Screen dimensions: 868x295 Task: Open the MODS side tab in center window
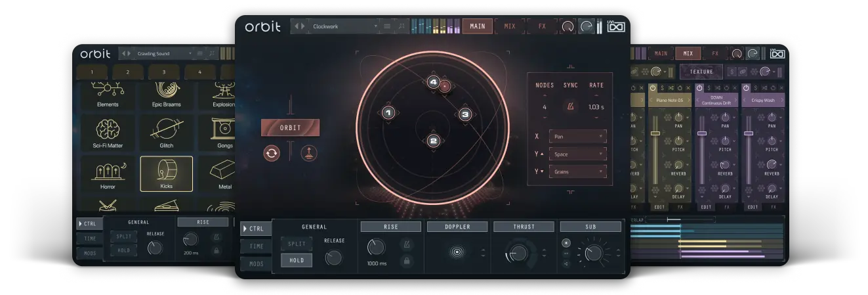tap(256, 263)
